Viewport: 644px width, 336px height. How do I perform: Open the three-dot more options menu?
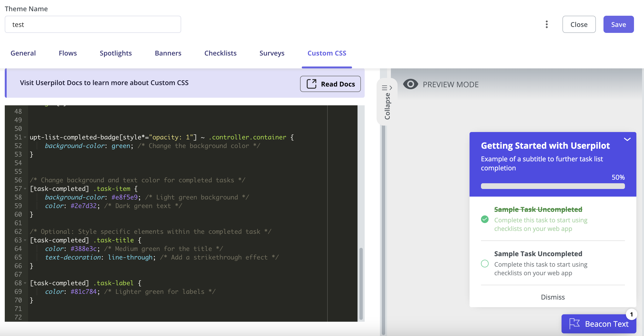click(547, 24)
